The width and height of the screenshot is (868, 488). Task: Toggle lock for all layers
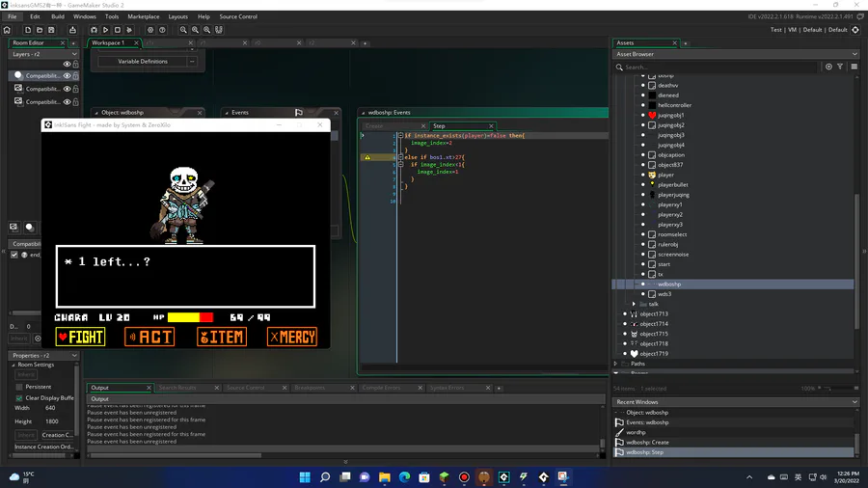[x=76, y=65]
